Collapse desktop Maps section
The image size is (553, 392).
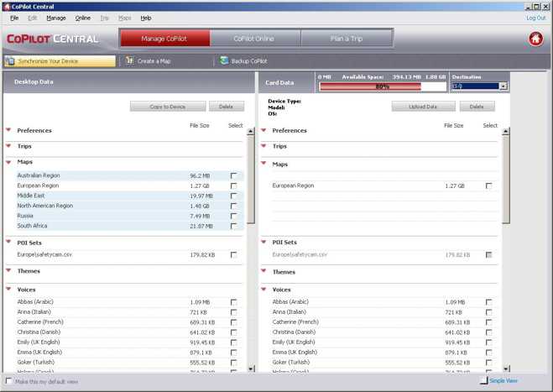(8, 162)
